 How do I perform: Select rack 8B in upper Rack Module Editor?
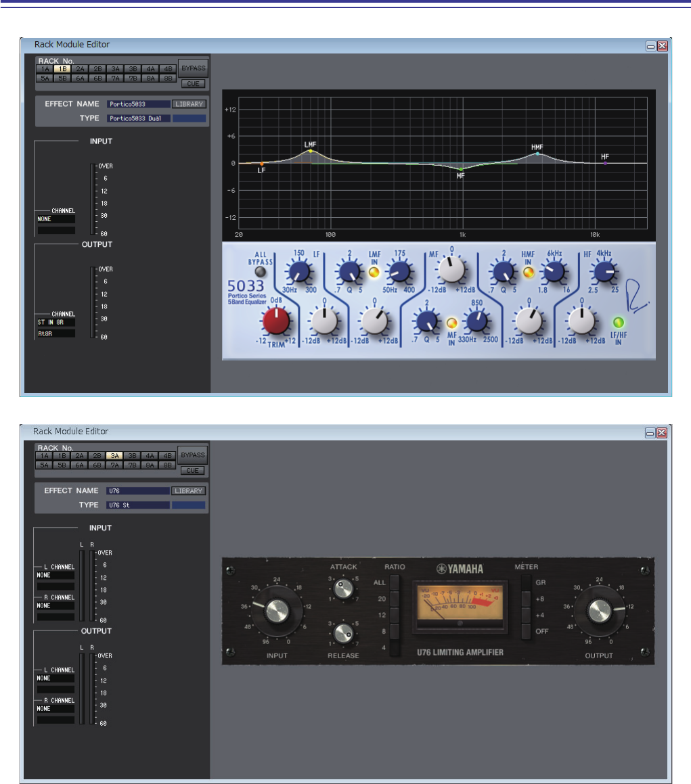(x=168, y=78)
